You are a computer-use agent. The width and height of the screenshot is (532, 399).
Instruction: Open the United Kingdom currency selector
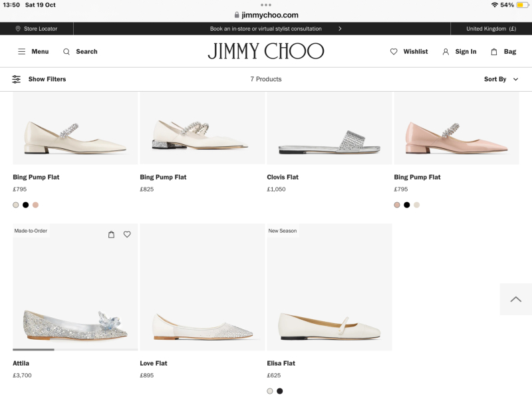489,29
